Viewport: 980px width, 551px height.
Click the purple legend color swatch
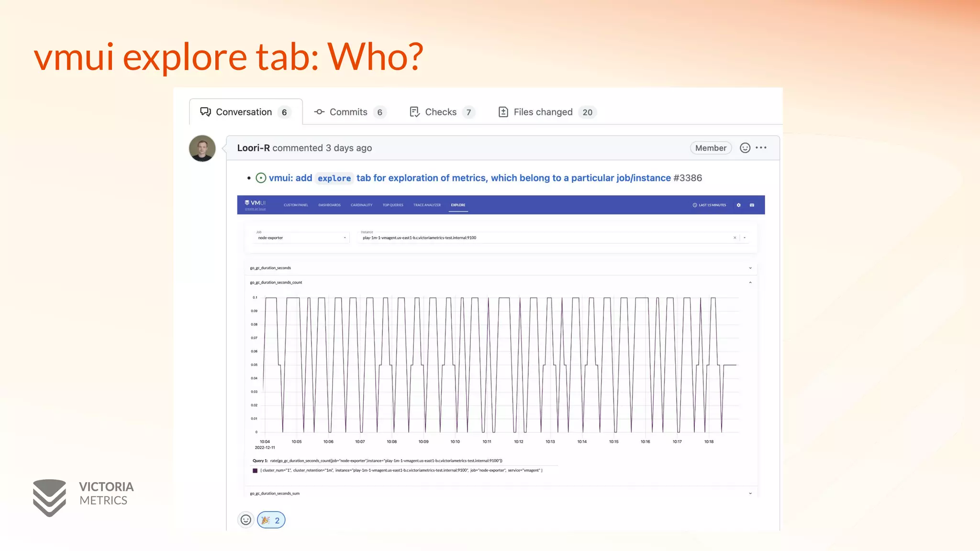(x=255, y=471)
